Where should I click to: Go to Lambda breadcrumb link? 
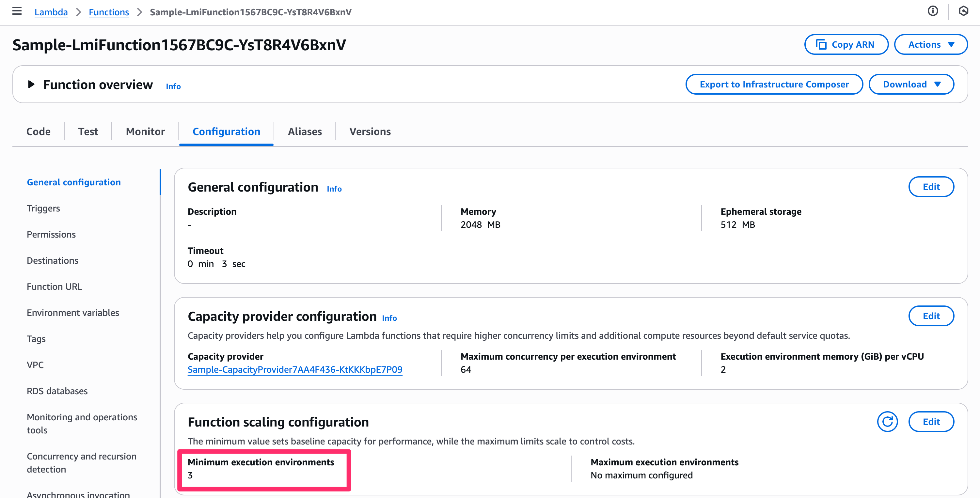pyautogui.click(x=51, y=12)
